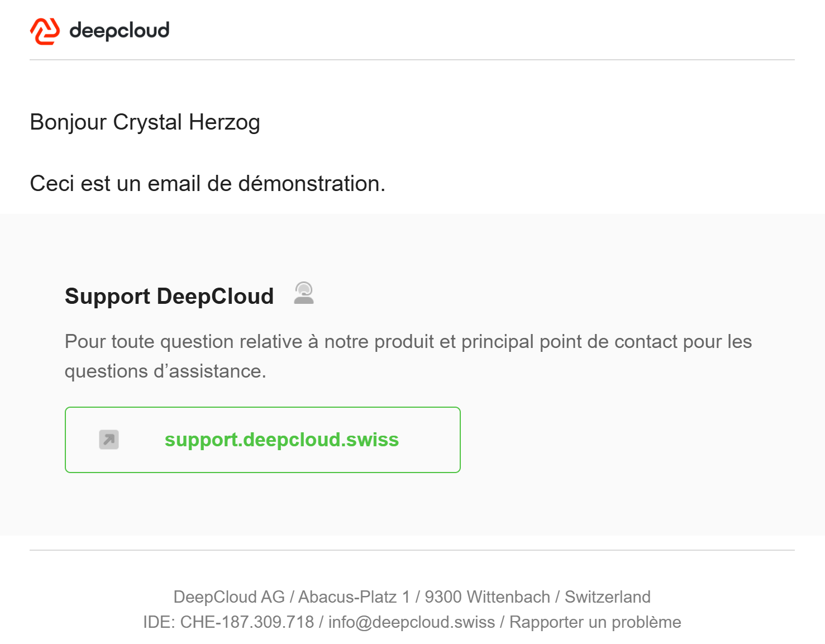Click the demonstration email sentence
Screen dimensions: 825x644
[208, 183]
